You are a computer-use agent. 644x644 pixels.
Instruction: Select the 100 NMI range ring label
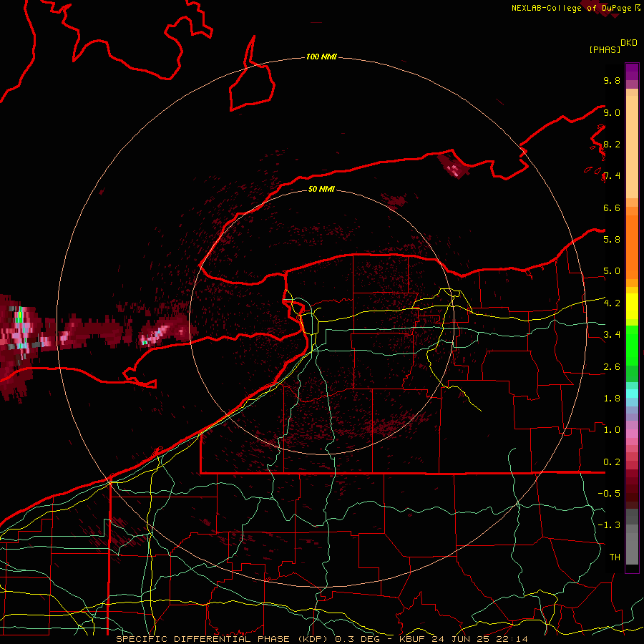click(x=321, y=57)
